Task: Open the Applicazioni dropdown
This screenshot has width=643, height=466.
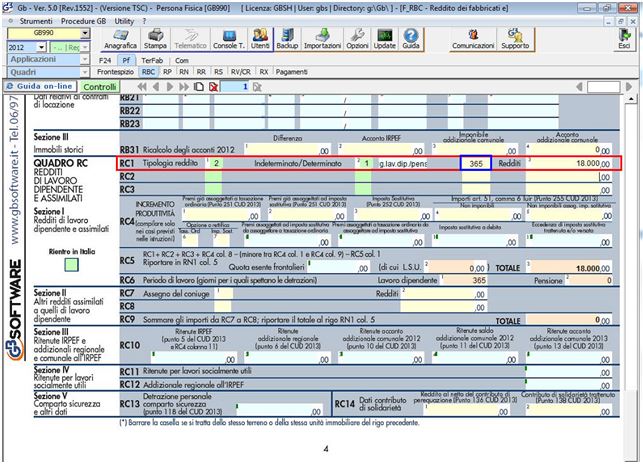Action: pos(85,59)
